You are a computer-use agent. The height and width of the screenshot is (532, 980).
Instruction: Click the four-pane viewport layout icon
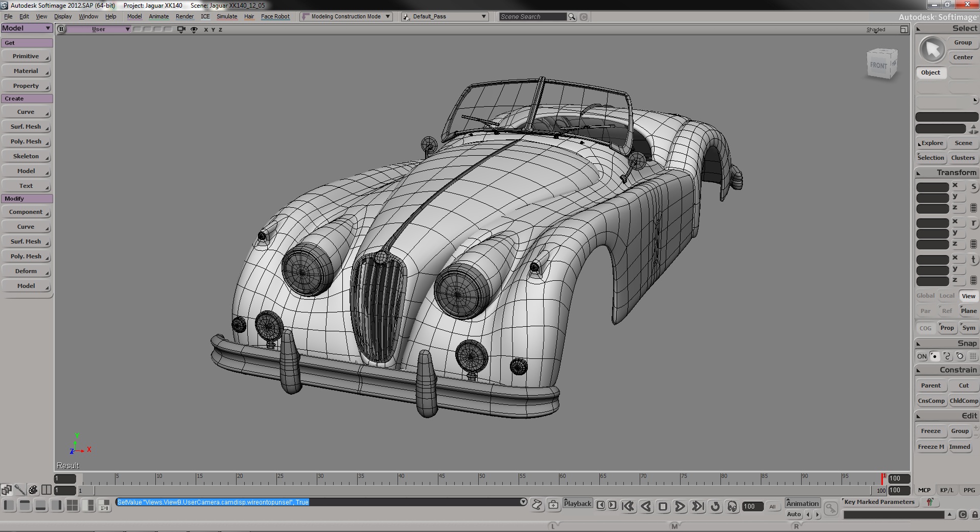[73, 505]
